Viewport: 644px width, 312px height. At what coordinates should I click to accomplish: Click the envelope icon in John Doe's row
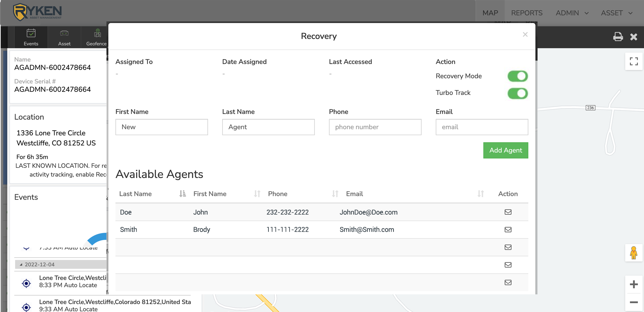(507, 212)
